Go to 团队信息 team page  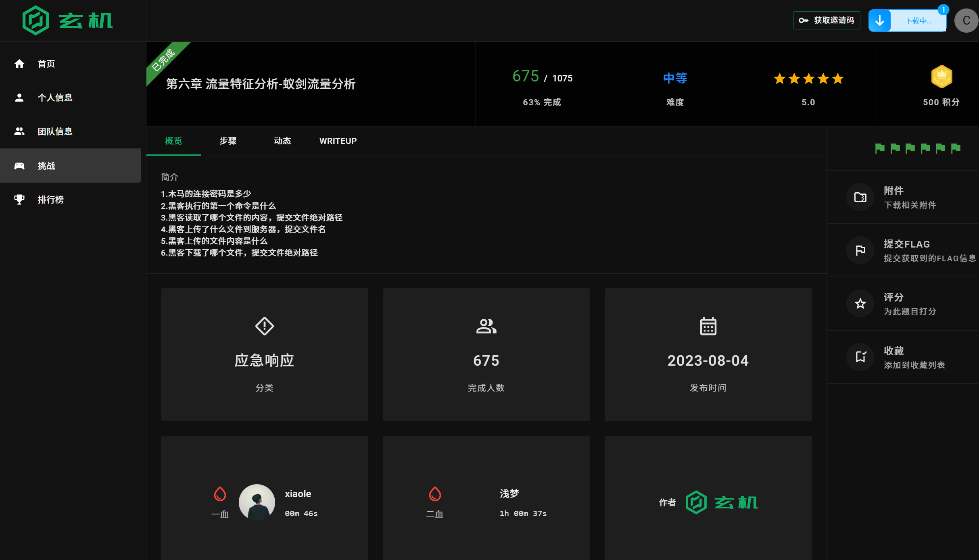pyautogui.click(x=55, y=131)
